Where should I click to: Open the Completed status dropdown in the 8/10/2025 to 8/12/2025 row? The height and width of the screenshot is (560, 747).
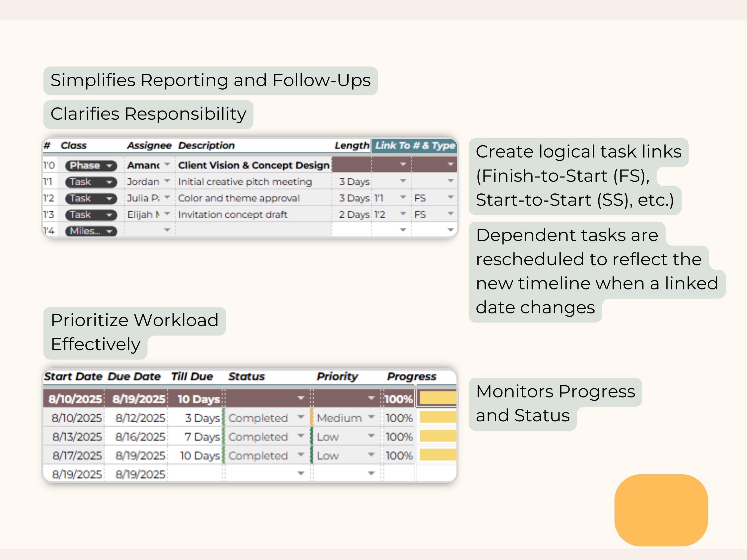coord(301,418)
